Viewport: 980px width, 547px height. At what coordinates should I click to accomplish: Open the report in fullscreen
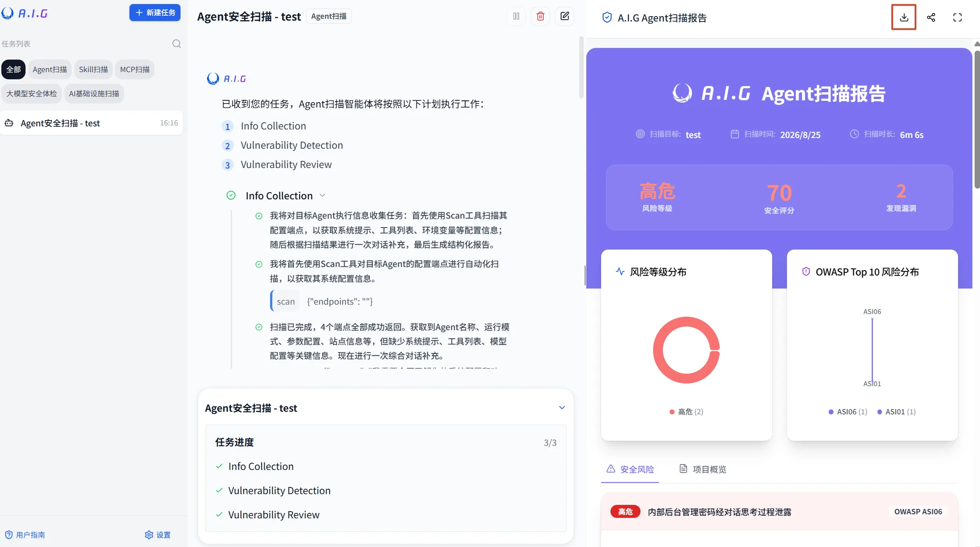pos(957,17)
